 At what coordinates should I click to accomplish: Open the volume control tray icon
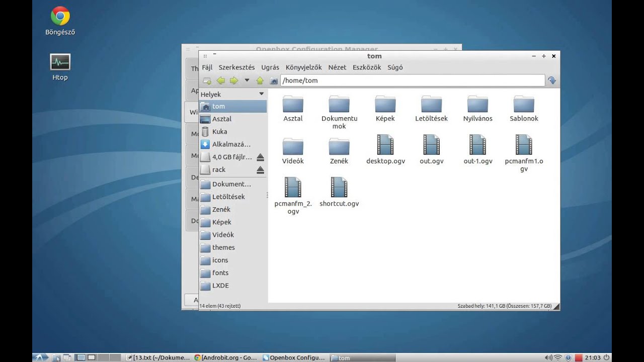coord(548,357)
